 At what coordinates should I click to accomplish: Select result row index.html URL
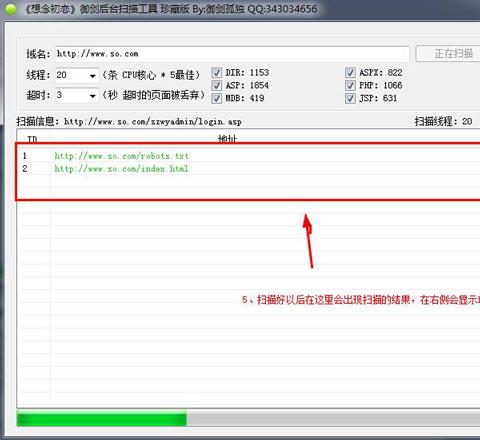[121, 169]
